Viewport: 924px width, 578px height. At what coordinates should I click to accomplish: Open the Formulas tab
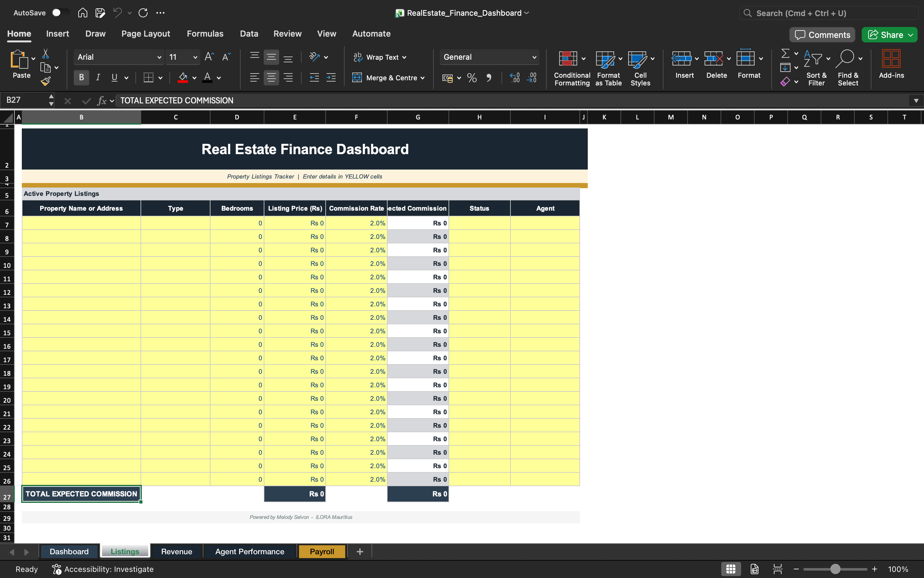pos(205,34)
